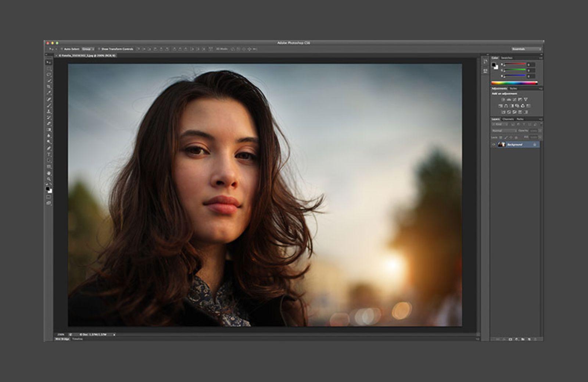
Task: Hide the Background layer visibility eye
Action: coord(494,145)
